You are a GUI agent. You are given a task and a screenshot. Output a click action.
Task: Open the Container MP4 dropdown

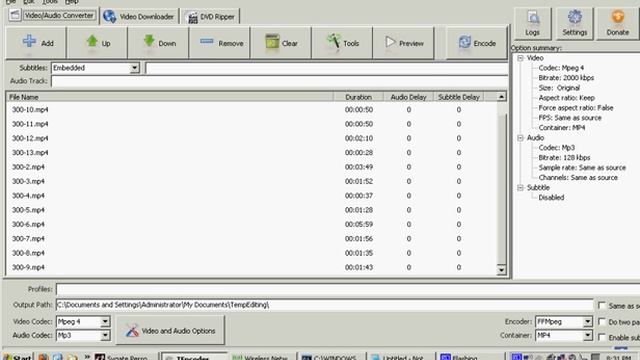click(587, 335)
